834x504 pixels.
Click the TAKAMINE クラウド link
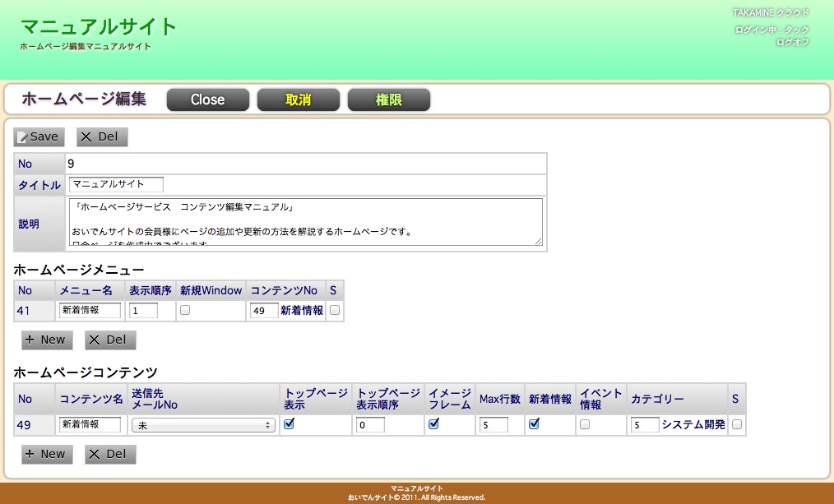771,12
